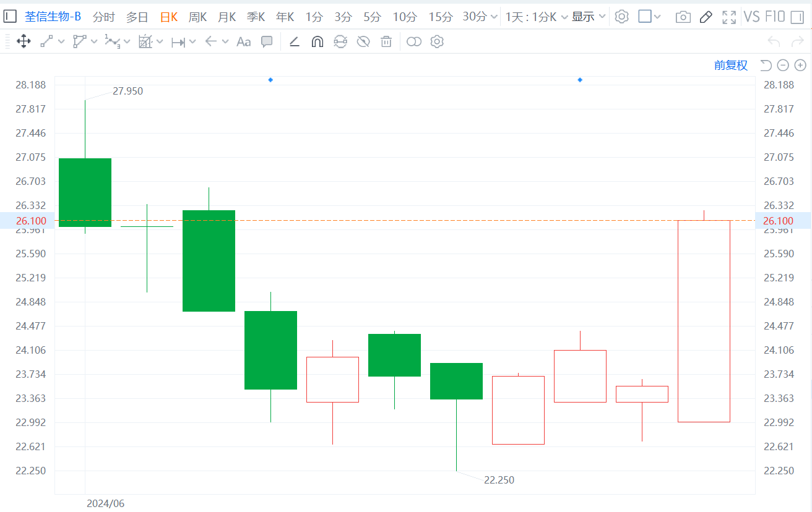The height and width of the screenshot is (512, 812).
Task: Expand the polygon tool dropdown arrow
Action: coord(94,42)
